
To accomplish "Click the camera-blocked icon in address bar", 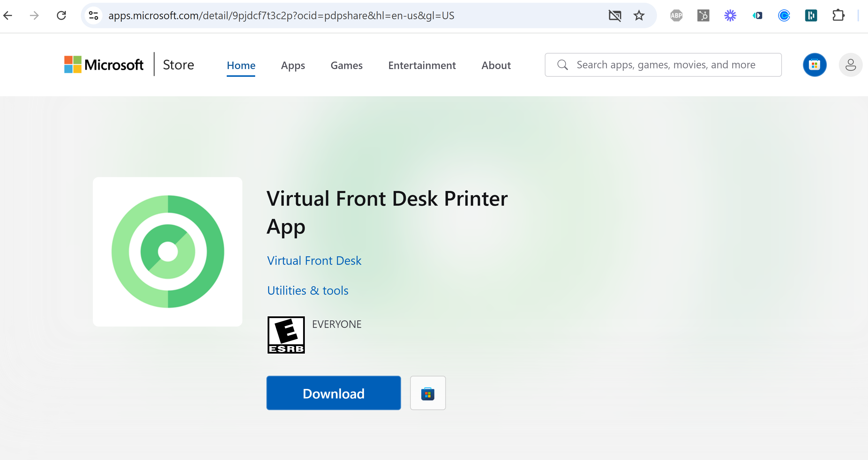I will (x=615, y=15).
